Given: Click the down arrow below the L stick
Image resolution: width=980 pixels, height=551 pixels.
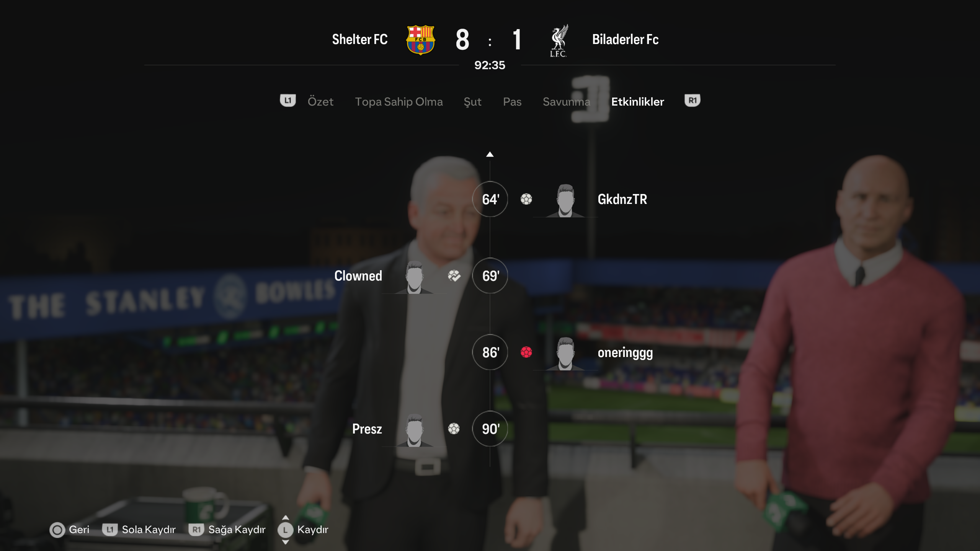Looking at the screenshot, I should (x=285, y=542).
